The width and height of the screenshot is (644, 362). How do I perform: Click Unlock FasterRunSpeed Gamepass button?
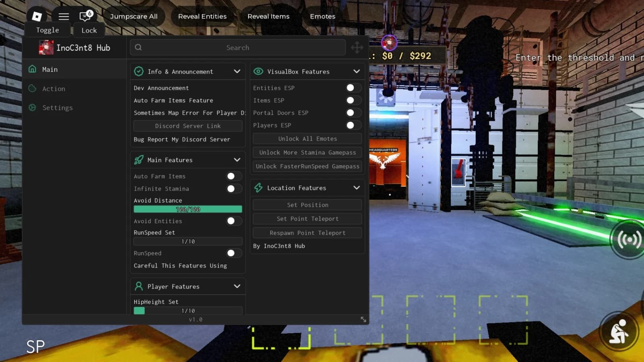(x=308, y=166)
